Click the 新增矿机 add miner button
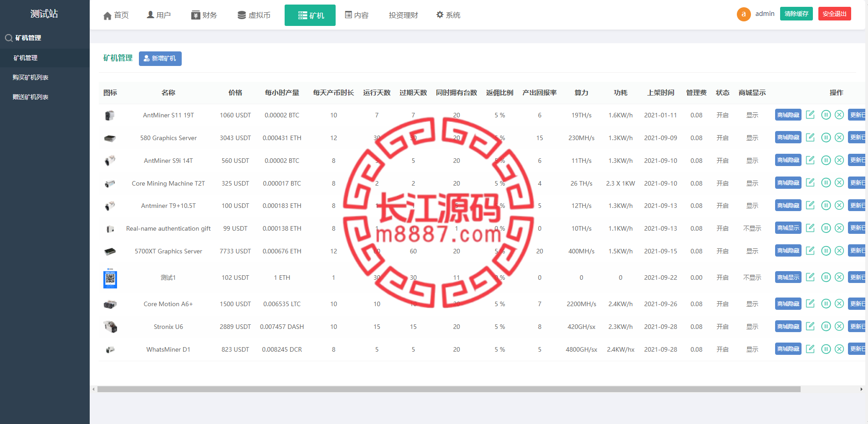The width and height of the screenshot is (868, 424). (x=160, y=59)
